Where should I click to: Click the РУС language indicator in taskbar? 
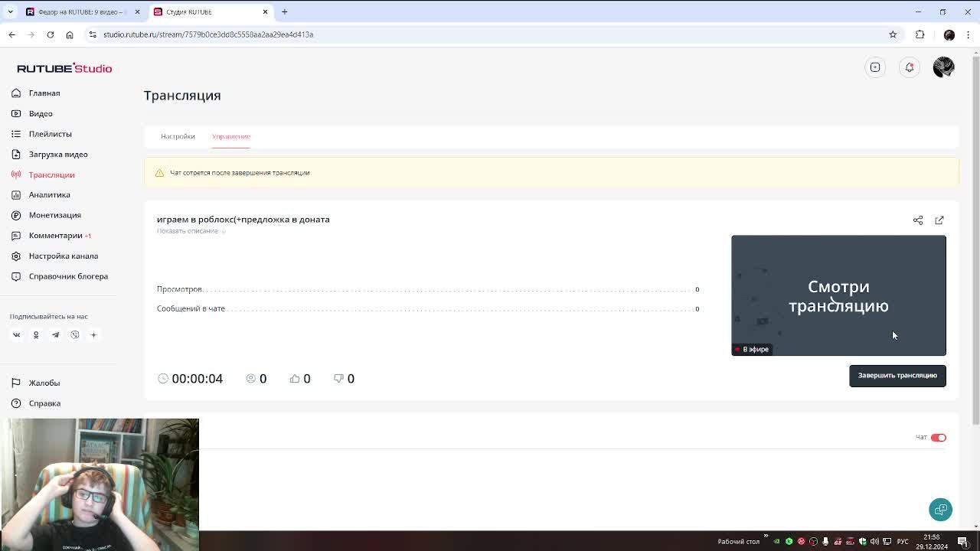tap(903, 542)
